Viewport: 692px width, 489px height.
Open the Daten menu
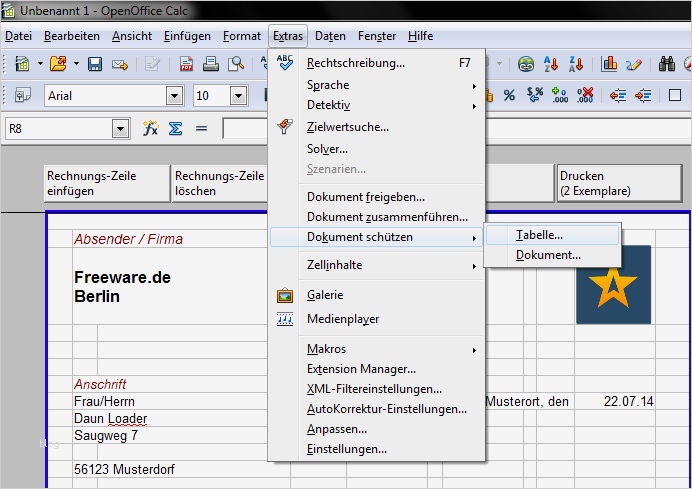click(x=330, y=36)
